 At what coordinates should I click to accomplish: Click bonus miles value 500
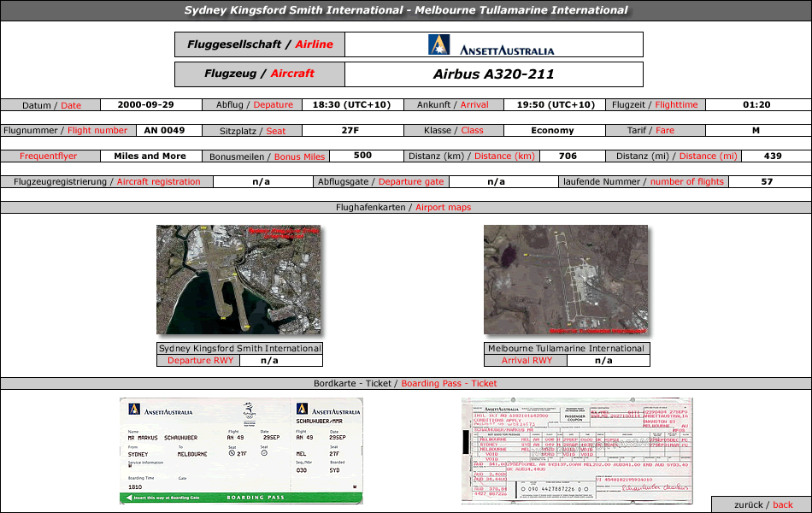pos(362,155)
